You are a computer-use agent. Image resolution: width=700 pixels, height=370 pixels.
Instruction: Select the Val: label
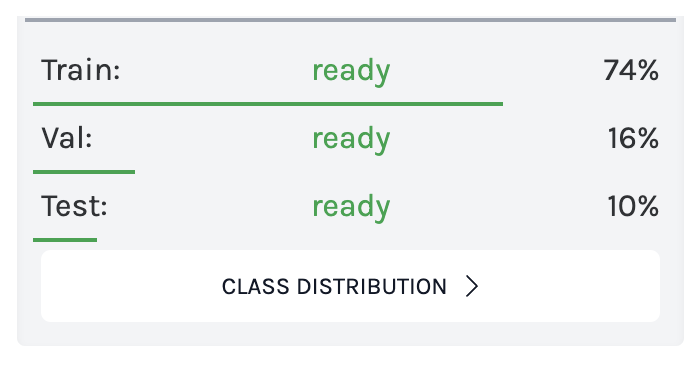pyautogui.click(x=67, y=138)
